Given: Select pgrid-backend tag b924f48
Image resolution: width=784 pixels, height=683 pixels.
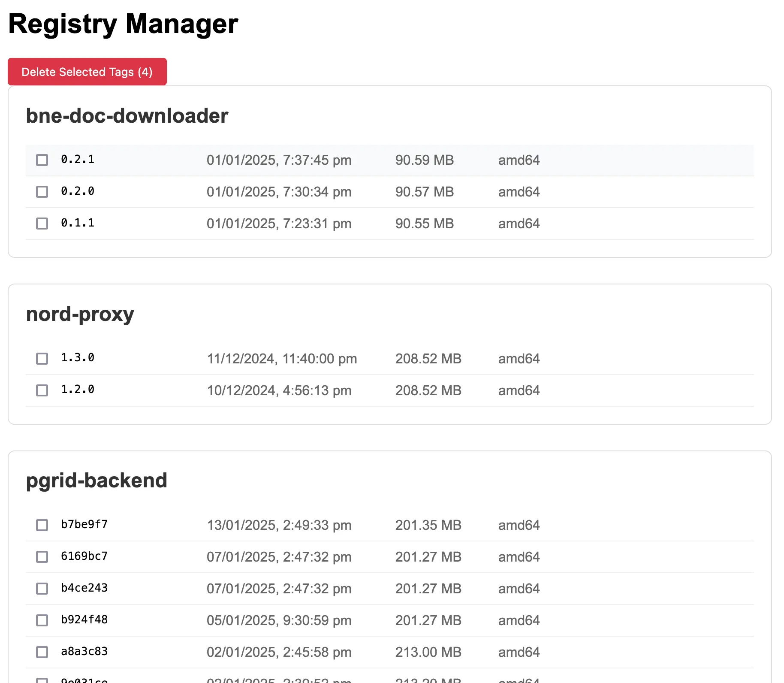Looking at the screenshot, I should pyautogui.click(x=42, y=620).
